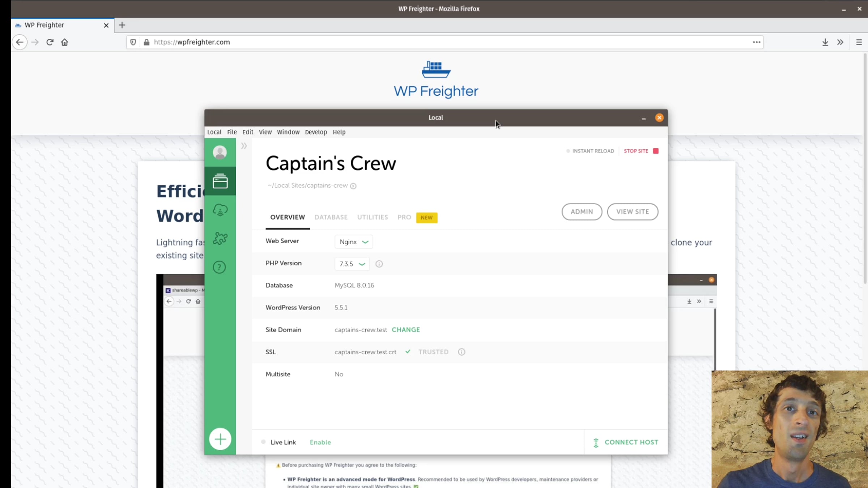
Task: Select the Local Sites icon in sidebar
Action: 220,181
